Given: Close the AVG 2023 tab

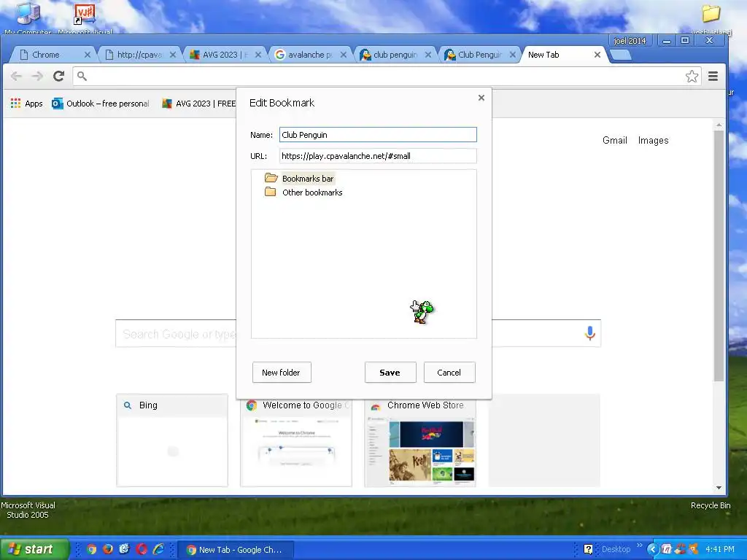Looking at the screenshot, I should coord(258,55).
